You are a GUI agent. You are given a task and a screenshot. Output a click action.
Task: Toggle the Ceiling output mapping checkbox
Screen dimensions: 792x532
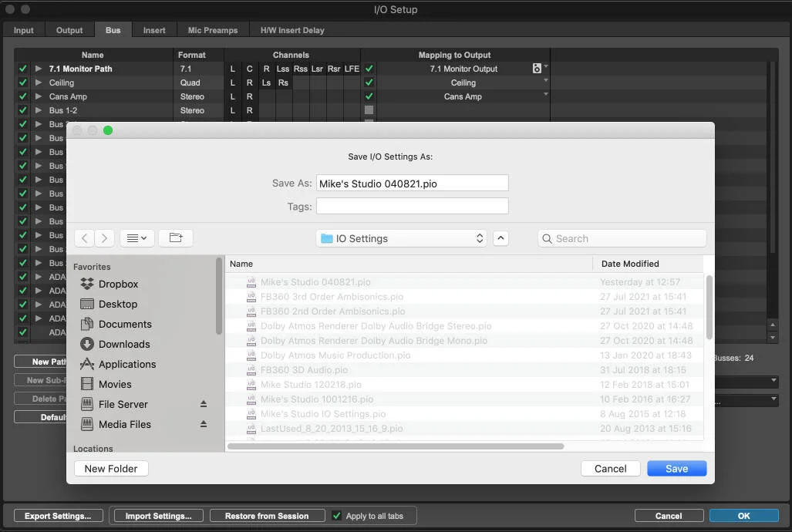pos(369,82)
